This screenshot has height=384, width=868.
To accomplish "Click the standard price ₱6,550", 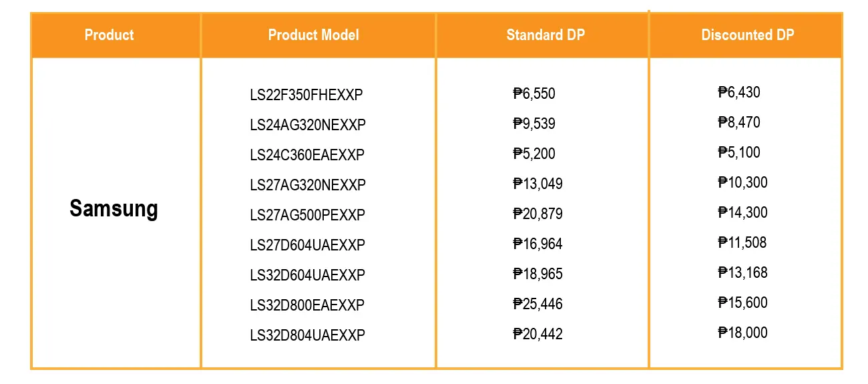I will click(534, 93).
